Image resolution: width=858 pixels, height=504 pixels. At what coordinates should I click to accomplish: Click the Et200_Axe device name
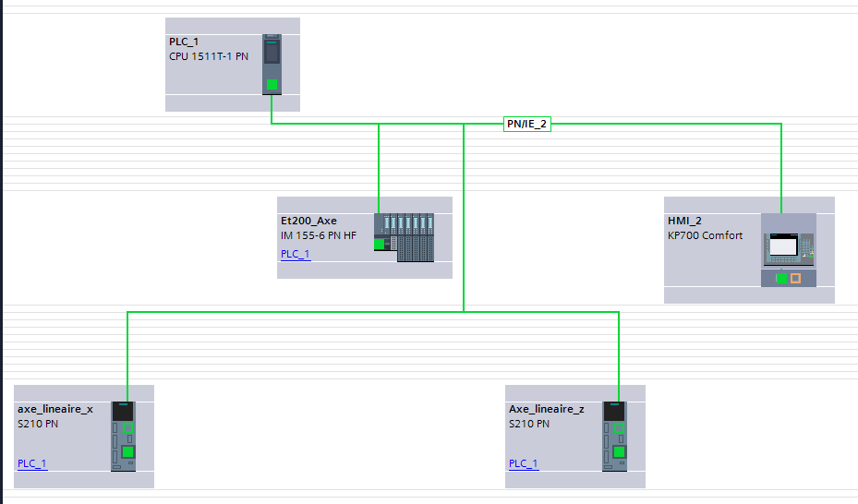tap(308, 222)
